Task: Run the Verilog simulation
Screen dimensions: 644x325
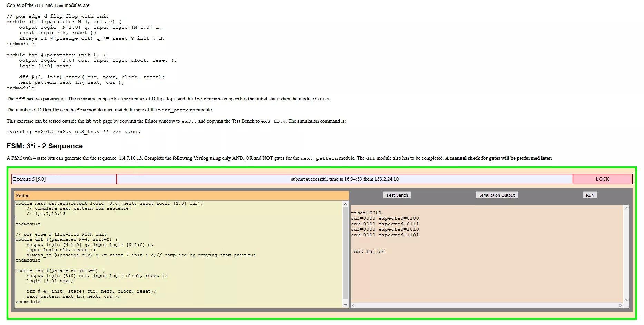Action: 589,195
